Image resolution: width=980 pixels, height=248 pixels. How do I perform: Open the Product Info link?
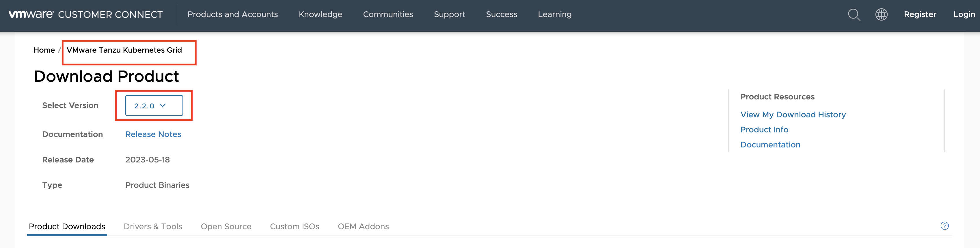coord(764,129)
